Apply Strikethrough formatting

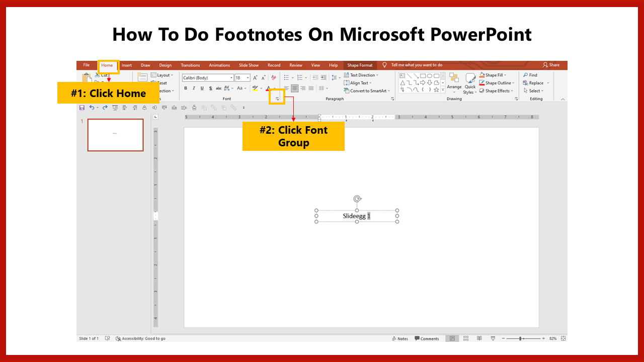[x=218, y=88]
